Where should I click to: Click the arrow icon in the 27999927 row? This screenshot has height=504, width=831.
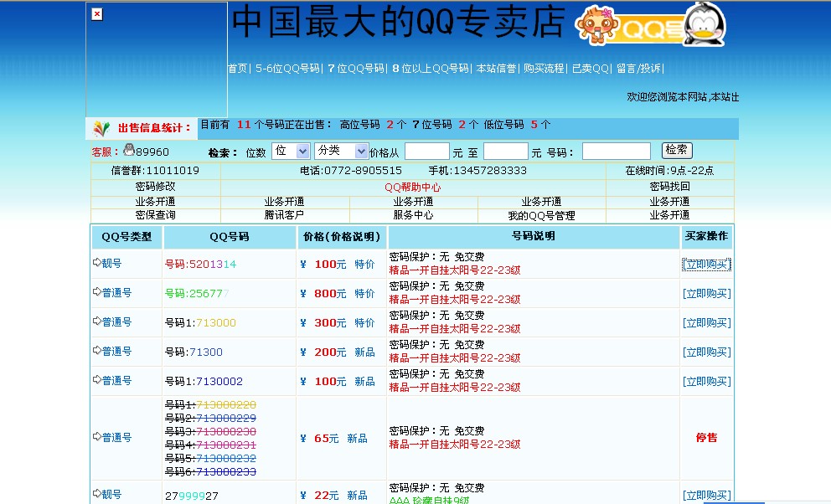pos(97,493)
